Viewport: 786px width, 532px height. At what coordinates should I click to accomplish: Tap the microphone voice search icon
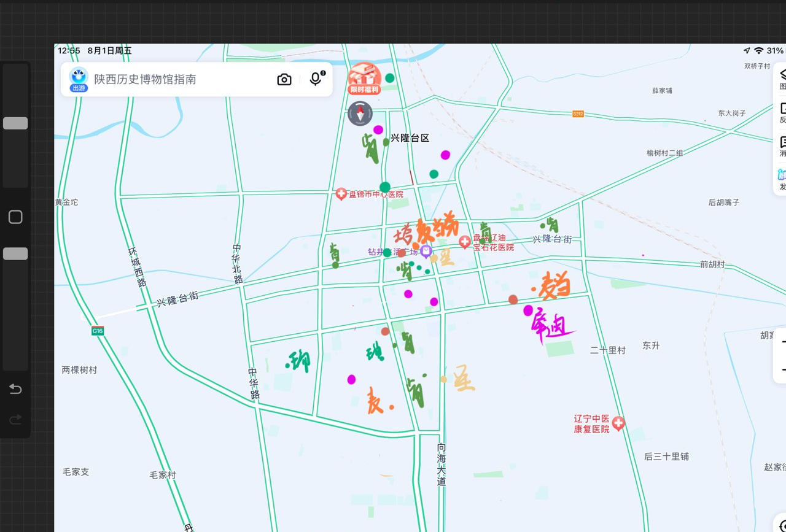pos(316,79)
